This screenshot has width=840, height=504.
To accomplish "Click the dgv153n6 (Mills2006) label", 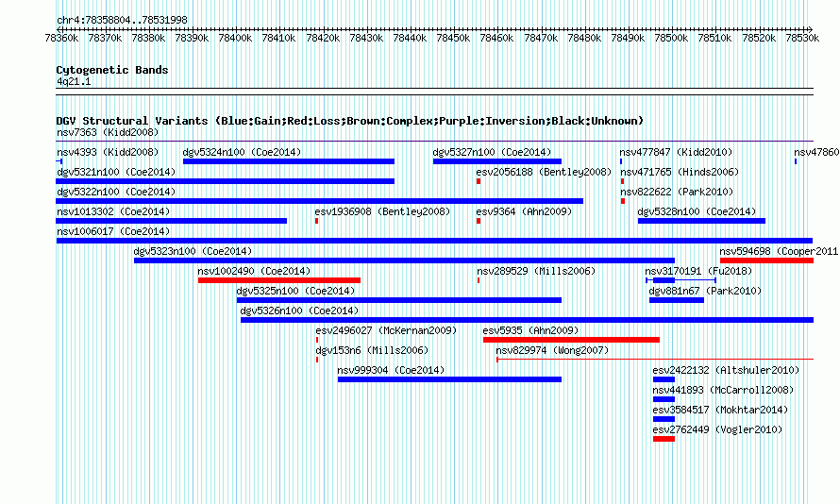I will coord(372,350).
